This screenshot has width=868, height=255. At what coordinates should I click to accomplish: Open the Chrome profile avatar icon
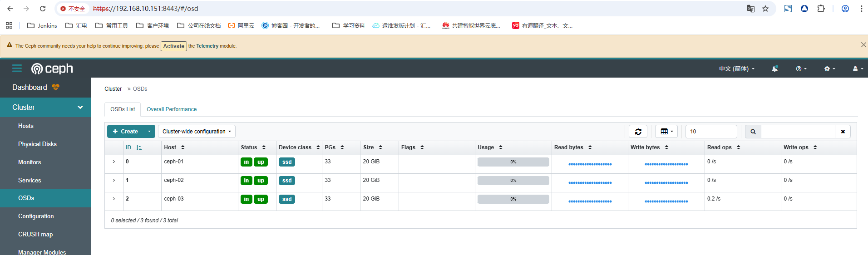(x=845, y=9)
